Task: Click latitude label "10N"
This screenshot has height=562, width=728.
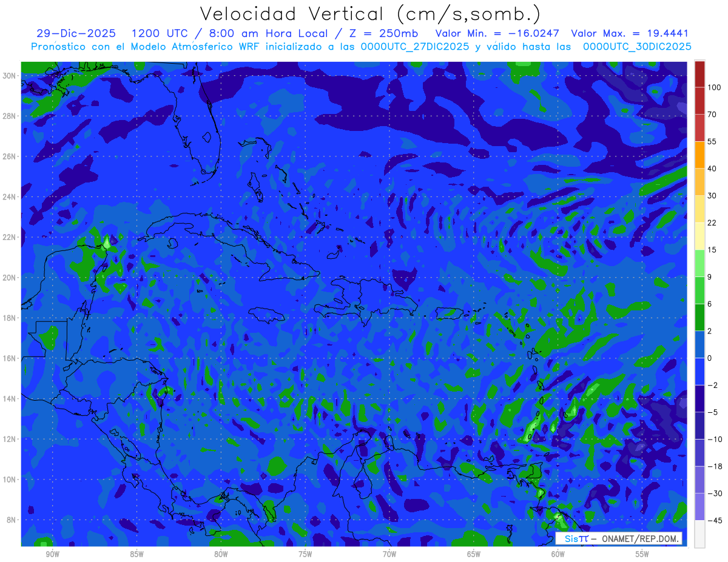Action: pyautogui.click(x=10, y=480)
